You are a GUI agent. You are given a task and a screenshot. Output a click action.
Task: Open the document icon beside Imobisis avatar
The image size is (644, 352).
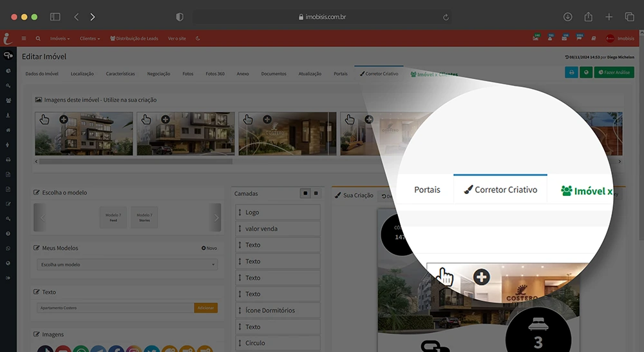coord(594,38)
